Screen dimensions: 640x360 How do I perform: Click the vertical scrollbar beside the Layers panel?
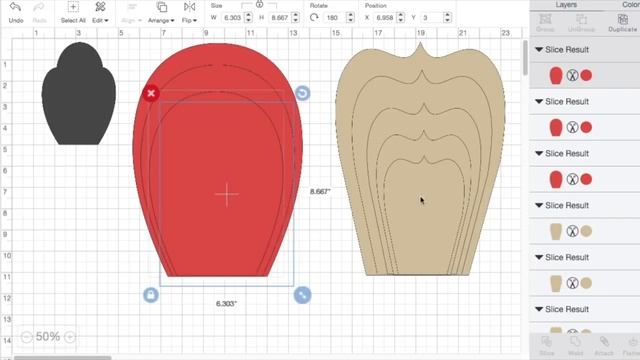[x=525, y=58]
